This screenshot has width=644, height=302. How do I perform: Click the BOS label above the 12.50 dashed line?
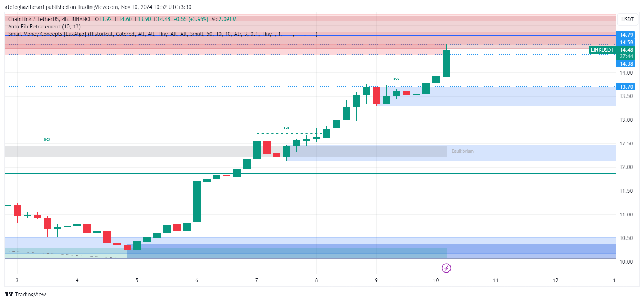point(47,139)
